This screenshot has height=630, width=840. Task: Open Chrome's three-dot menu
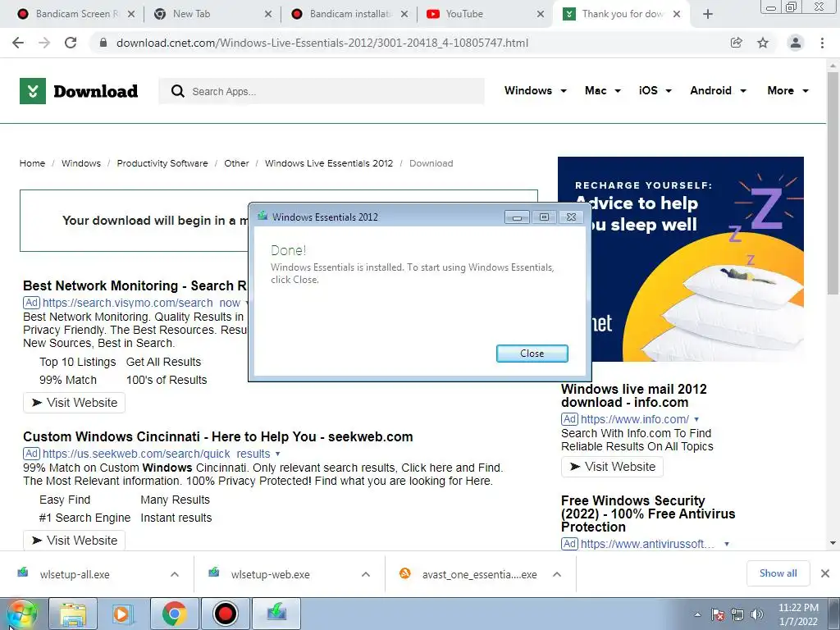pos(822,43)
